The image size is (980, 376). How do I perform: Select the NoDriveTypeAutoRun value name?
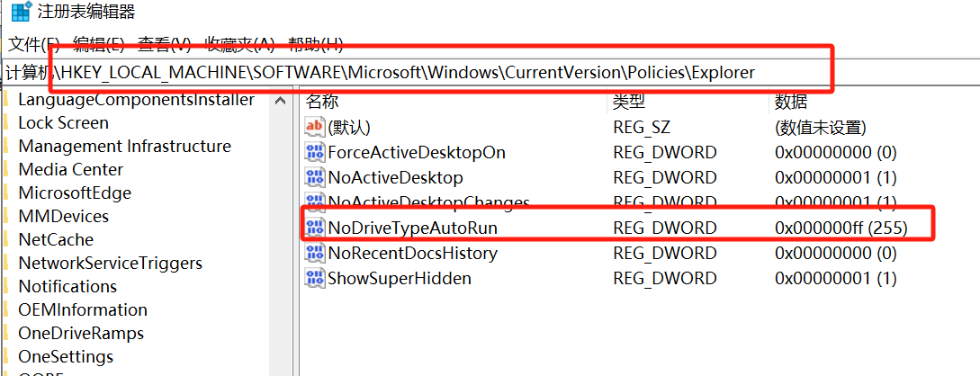[412, 228]
